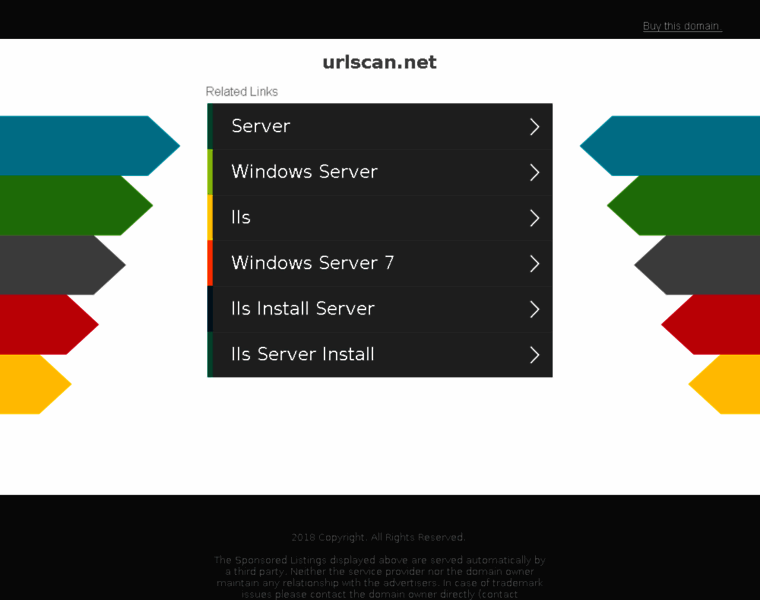Click the 2018 Copyright footer text
The width and height of the screenshot is (760, 600).
[x=378, y=537]
